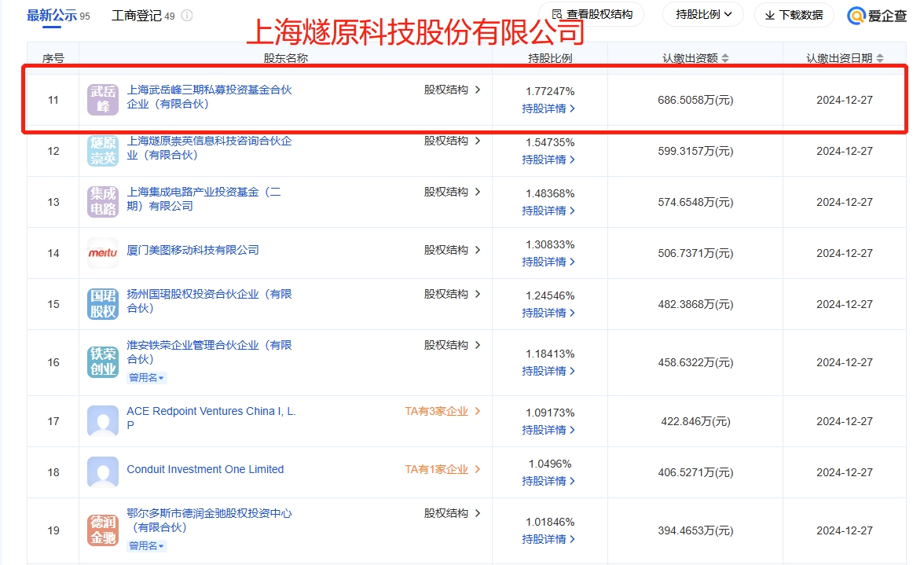View 持股详情 under 1.01846%

pyautogui.click(x=548, y=540)
